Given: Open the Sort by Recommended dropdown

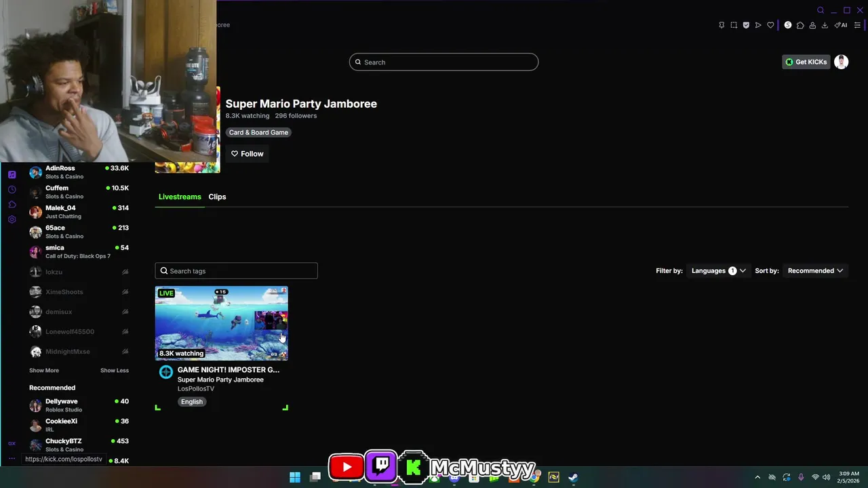Looking at the screenshot, I should (x=815, y=270).
